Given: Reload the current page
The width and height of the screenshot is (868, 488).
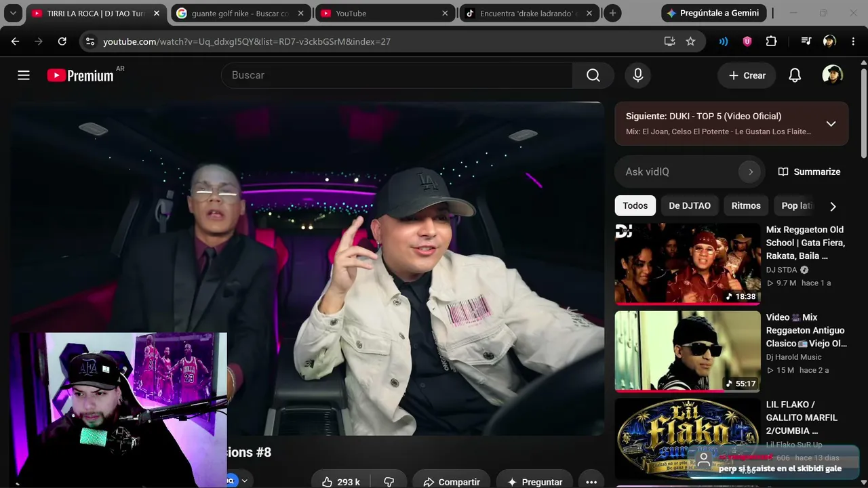Looking at the screenshot, I should click(x=62, y=41).
